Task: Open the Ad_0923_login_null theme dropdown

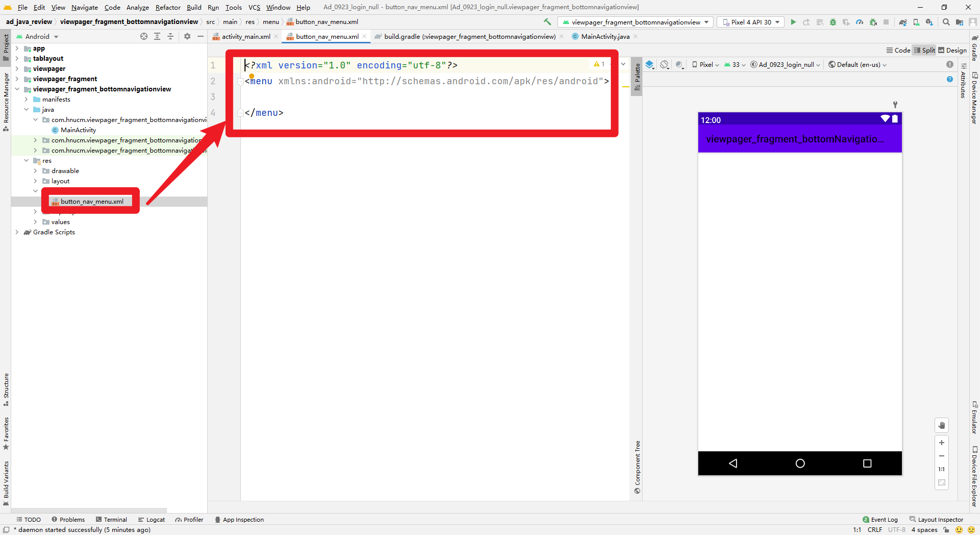Action: [x=785, y=64]
